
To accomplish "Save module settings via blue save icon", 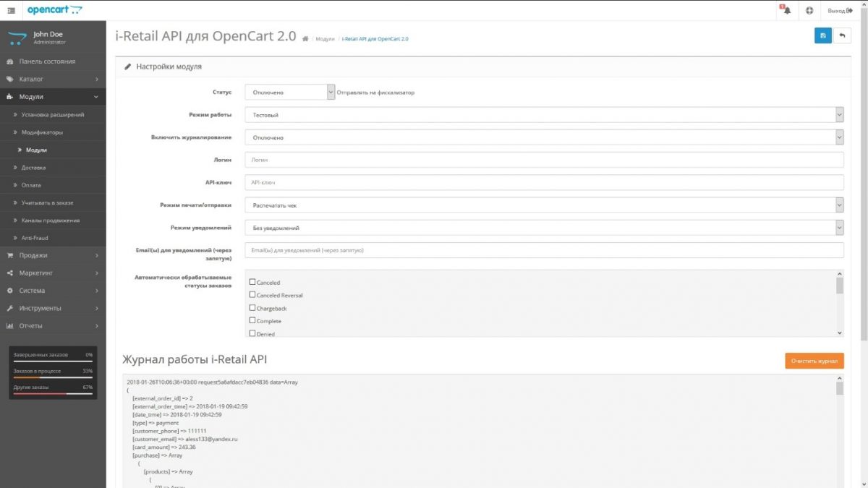I will (x=822, y=34).
